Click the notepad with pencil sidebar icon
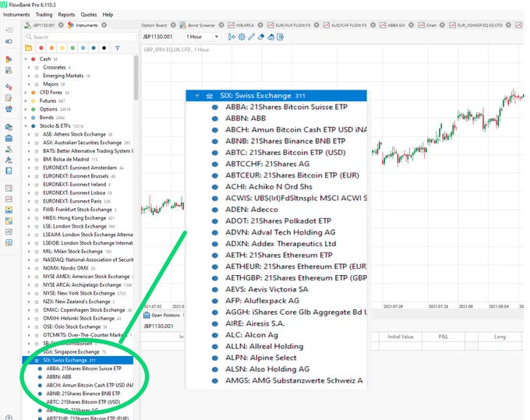The width and height of the screenshot is (530, 420). [x=9, y=98]
